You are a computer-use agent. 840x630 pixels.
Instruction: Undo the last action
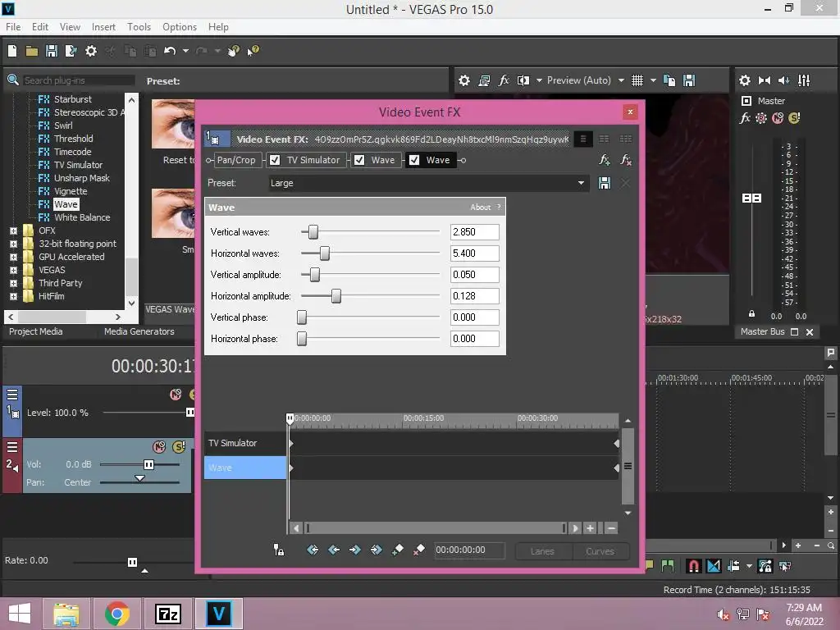pyautogui.click(x=170, y=51)
